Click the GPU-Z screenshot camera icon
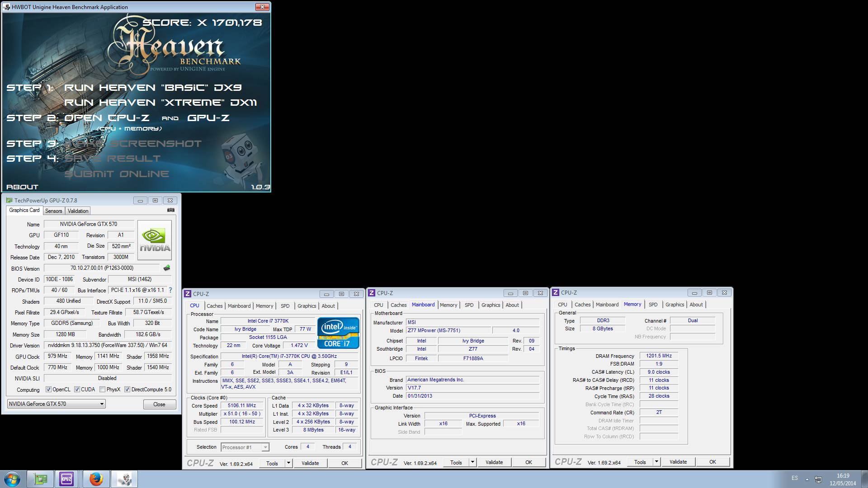 (170, 210)
